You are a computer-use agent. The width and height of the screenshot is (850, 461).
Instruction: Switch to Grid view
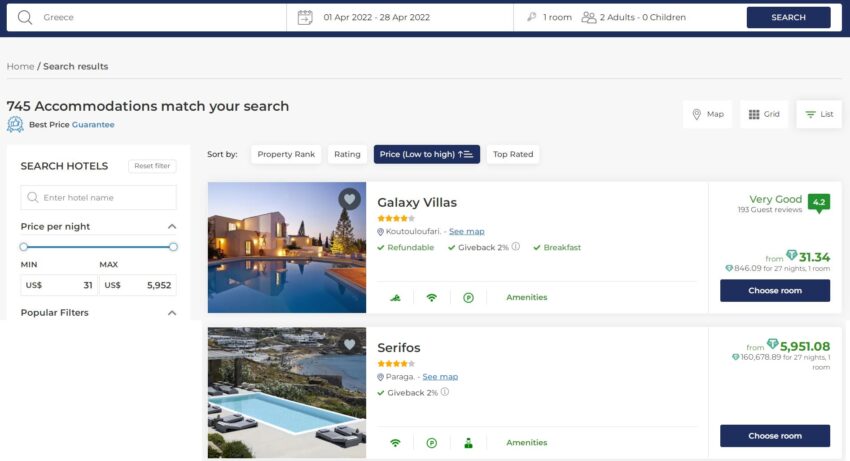(x=764, y=114)
